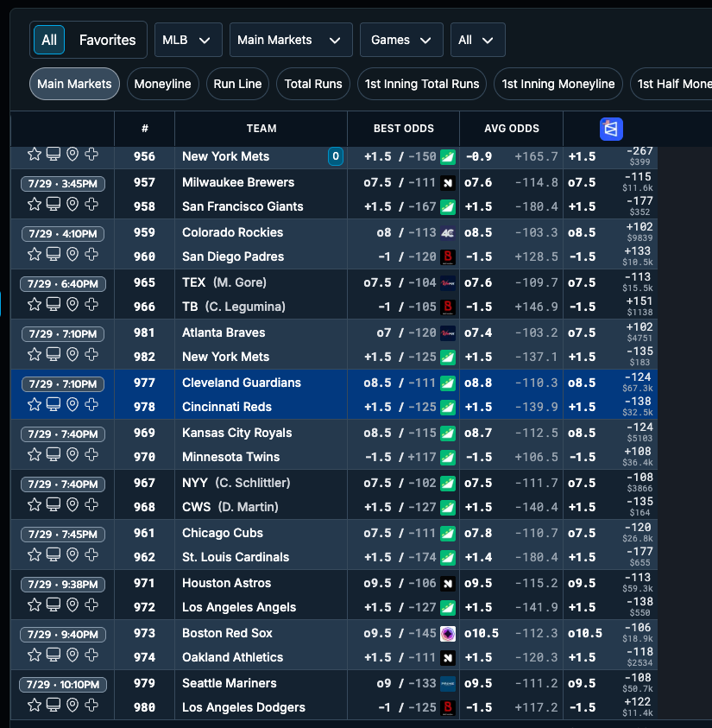Screen dimensions: 712x728
Task: Click sportsbook logo beside Milwaukee Brewers best odds
Action: coord(448,183)
